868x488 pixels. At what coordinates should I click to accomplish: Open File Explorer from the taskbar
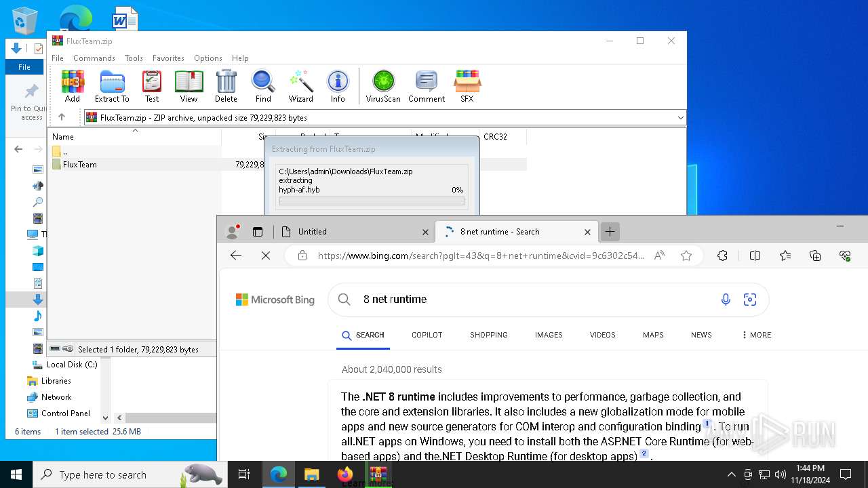click(312, 474)
